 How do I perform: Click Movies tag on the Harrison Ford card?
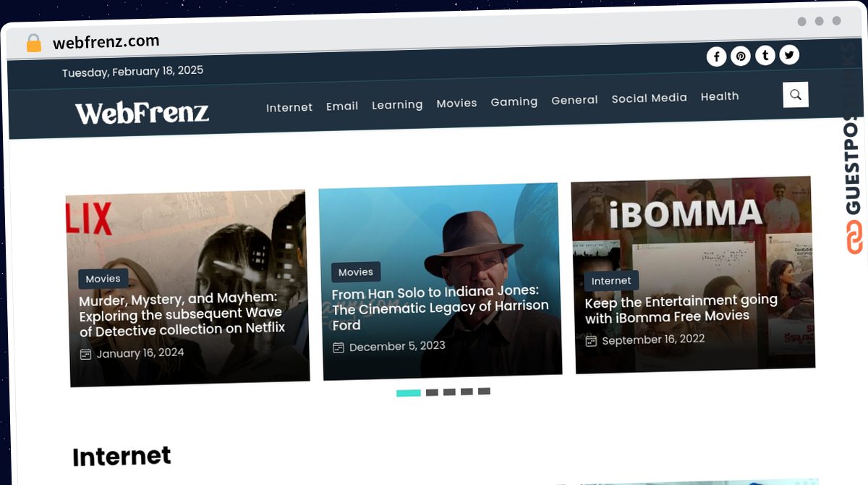point(356,272)
